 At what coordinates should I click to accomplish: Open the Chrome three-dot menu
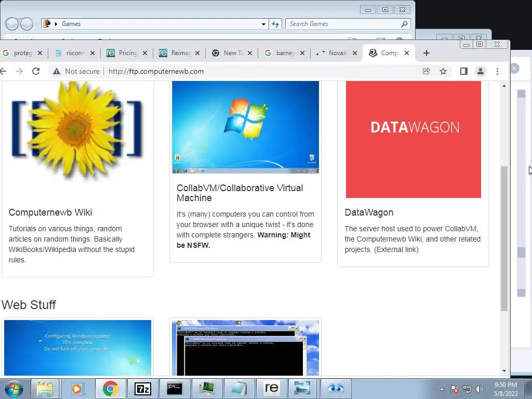(497, 71)
